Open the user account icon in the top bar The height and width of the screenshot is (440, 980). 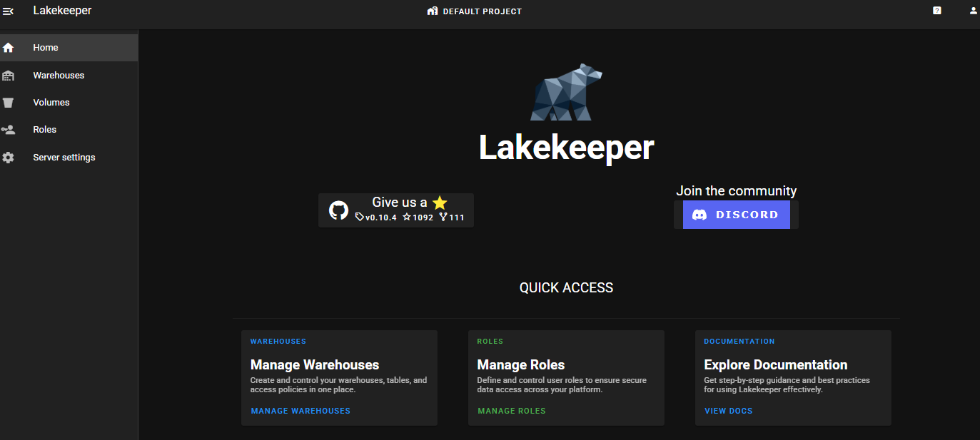click(x=973, y=11)
